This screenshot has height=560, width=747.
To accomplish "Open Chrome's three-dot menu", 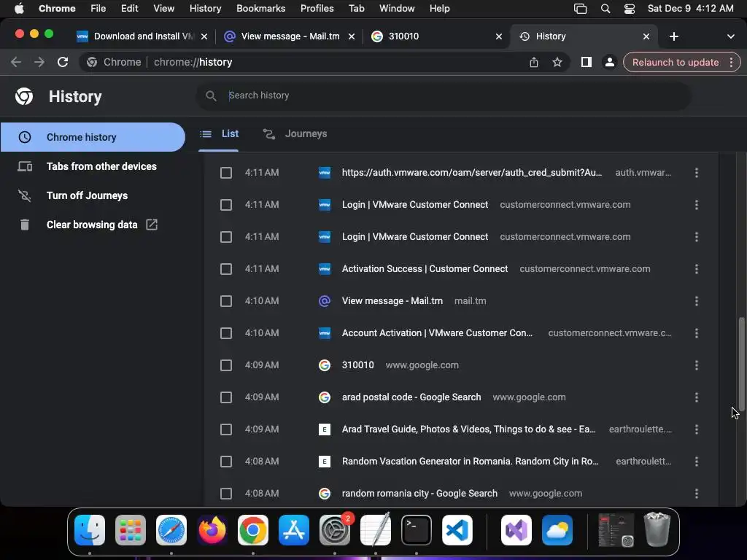I will pos(731,63).
